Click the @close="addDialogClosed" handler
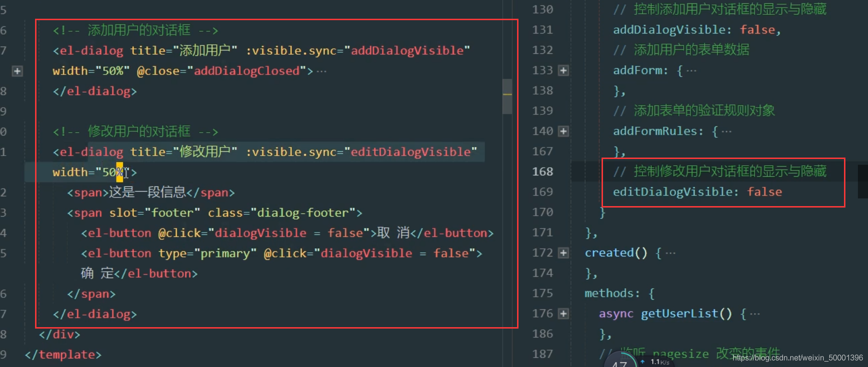Image resolution: width=868 pixels, height=367 pixels. (221, 71)
